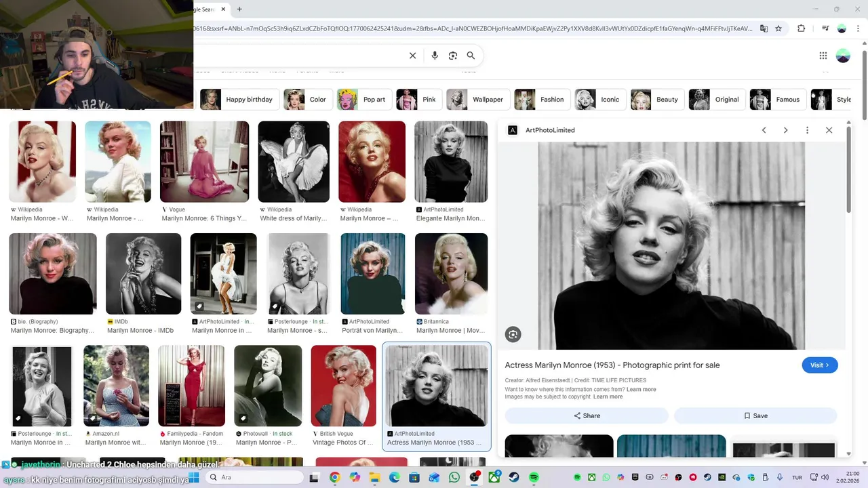868x488 pixels.
Task: Filter images by Original chip
Action: point(717,100)
